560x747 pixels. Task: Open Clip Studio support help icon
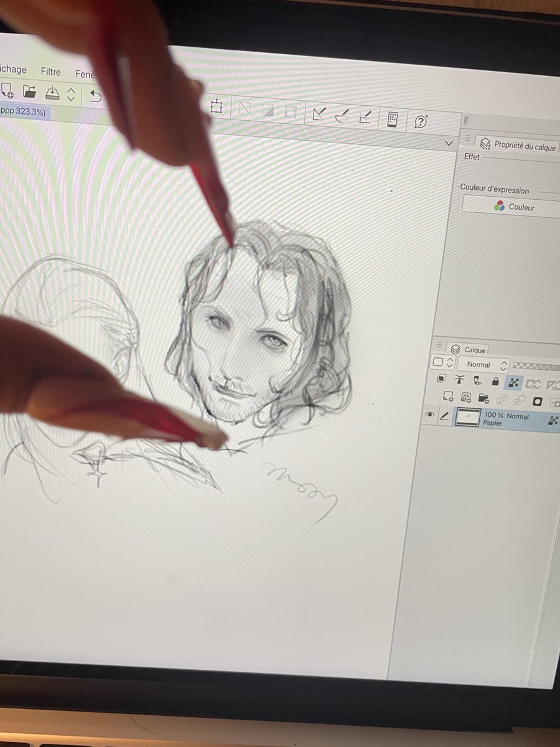[x=421, y=121]
